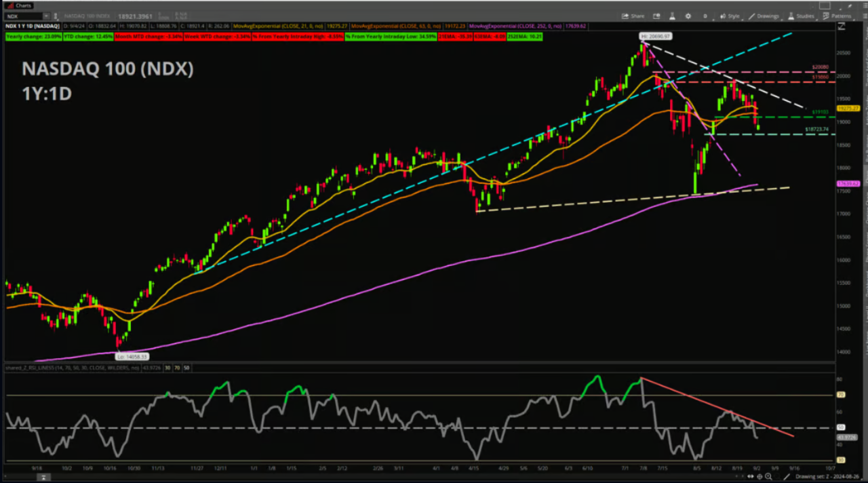Click the horizontal expand arrows icon

(750, 477)
